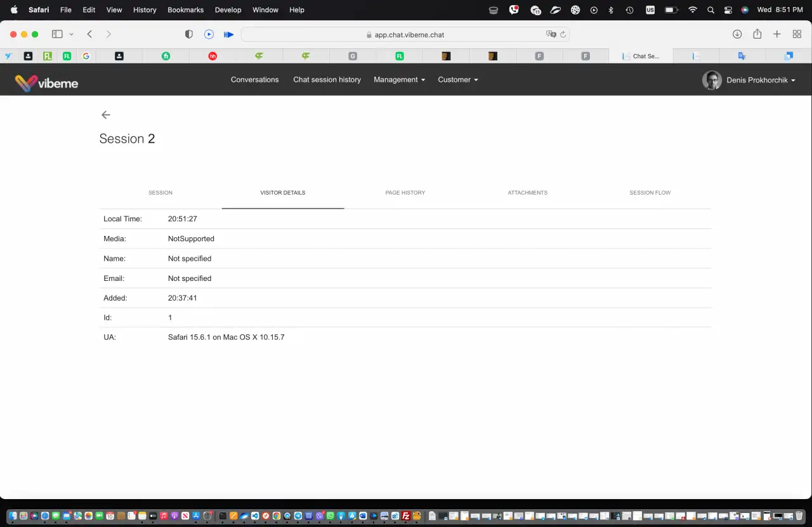The width and height of the screenshot is (812, 527).
Task: Click the new tab plus icon
Action: (776, 34)
